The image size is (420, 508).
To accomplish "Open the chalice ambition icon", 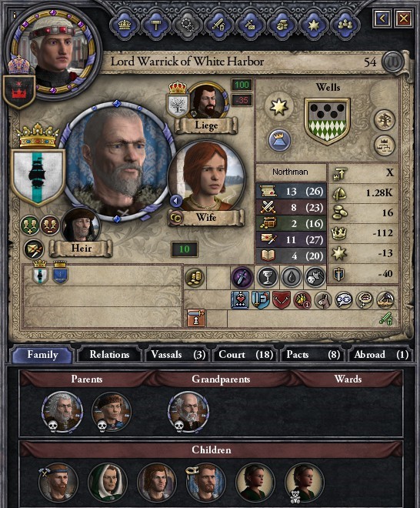I will pyautogui.click(x=267, y=277).
